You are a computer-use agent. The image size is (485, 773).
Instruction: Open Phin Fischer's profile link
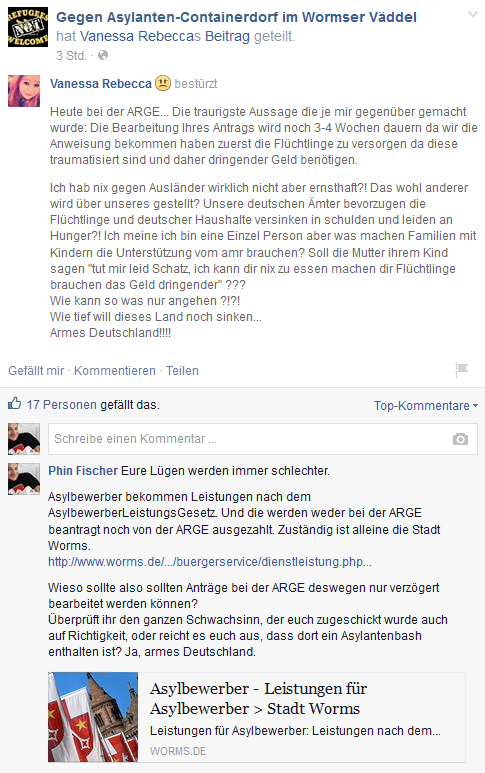pyautogui.click(x=83, y=471)
